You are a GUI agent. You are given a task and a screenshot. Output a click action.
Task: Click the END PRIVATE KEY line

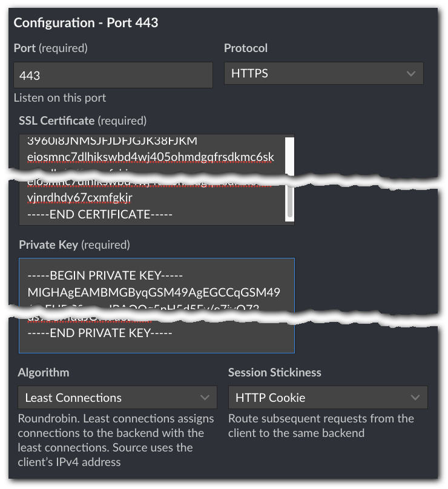coord(100,333)
